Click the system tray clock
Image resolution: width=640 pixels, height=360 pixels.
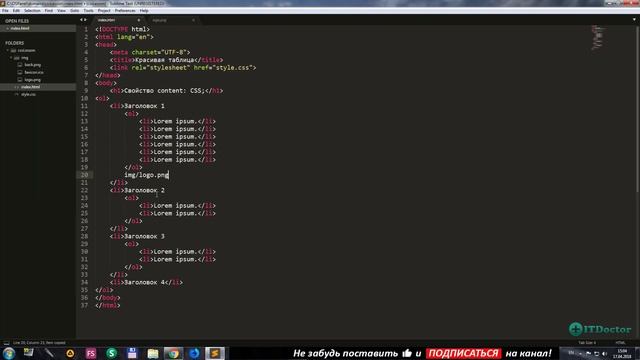pos(622,353)
